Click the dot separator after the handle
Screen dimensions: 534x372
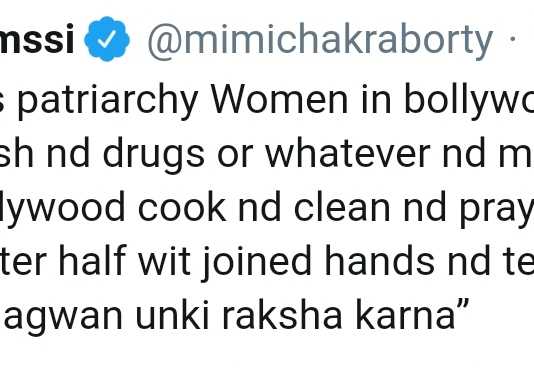[512, 40]
